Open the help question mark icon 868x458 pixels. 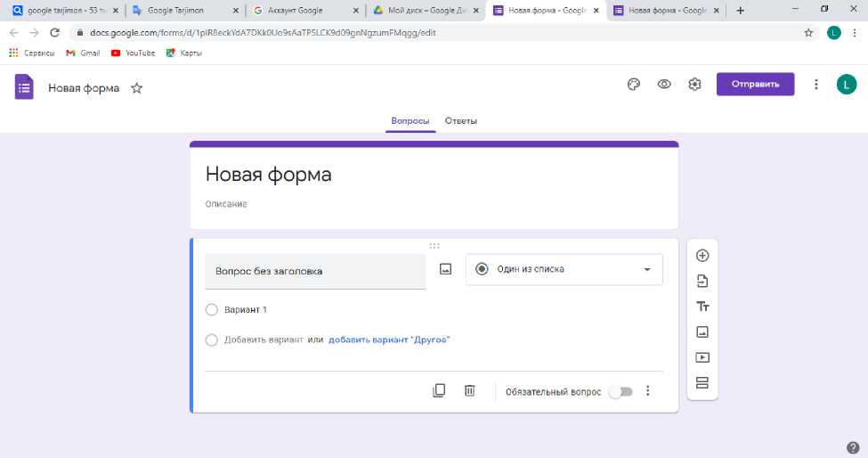(853, 447)
